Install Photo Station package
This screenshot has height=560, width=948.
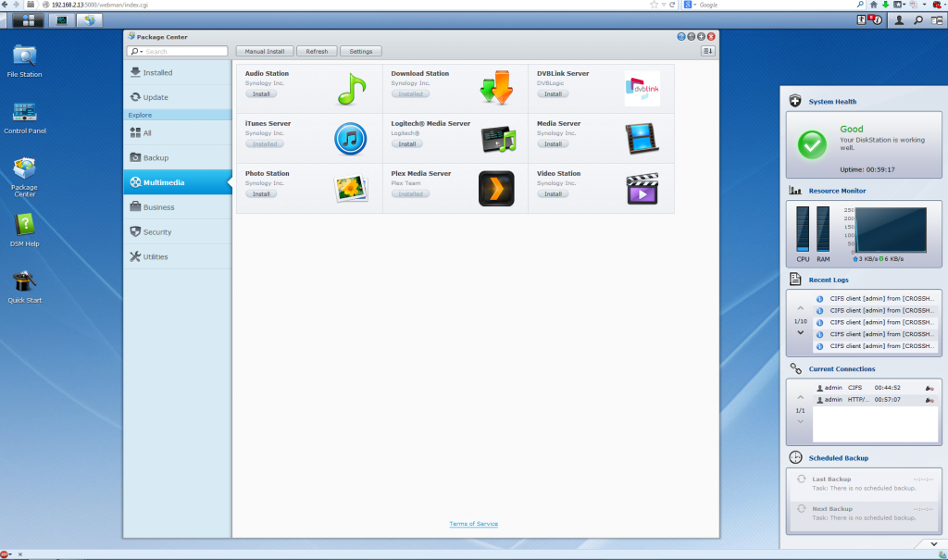point(261,194)
